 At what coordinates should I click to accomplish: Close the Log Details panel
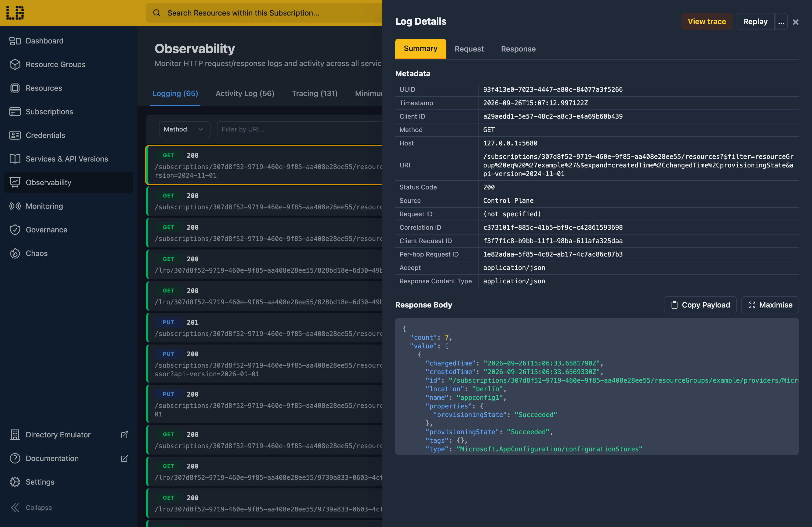[x=796, y=22]
